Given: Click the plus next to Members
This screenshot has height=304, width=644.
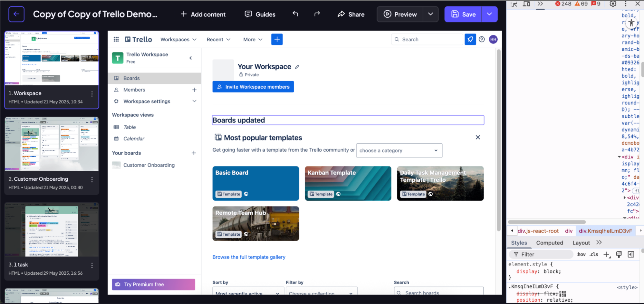Looking at the screenshot, I should pos(194,90).
